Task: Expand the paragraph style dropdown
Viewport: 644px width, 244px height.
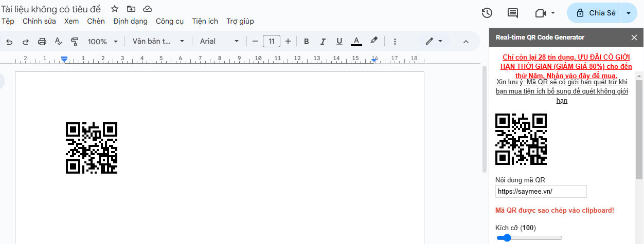Action: click(x=158, y=42)
